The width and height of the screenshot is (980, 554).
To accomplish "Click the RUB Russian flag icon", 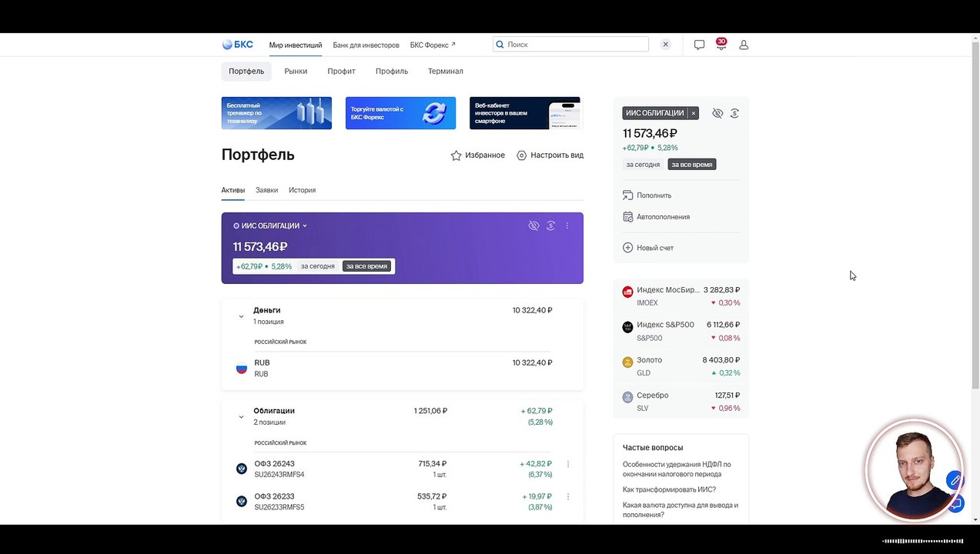I will pos(241,369).
